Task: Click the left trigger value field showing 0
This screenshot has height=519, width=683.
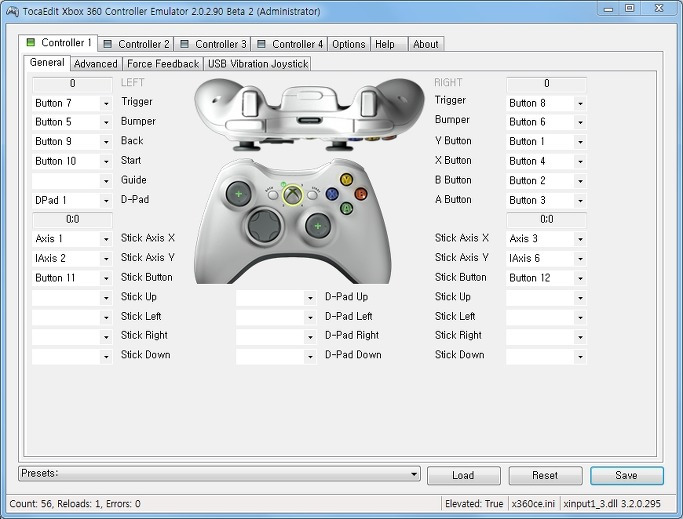Action: pyautogui.click(x=72, y=84)
